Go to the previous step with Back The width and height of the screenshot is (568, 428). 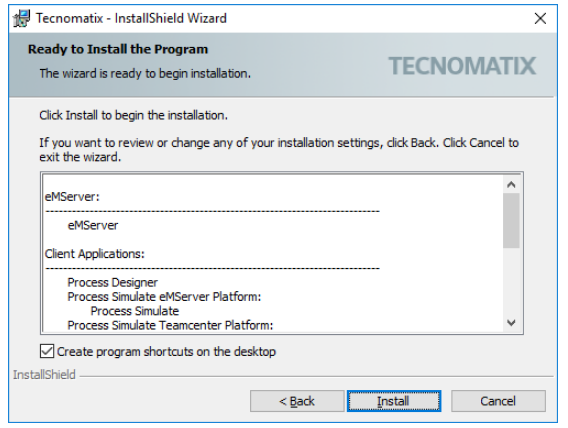[297, 401]
